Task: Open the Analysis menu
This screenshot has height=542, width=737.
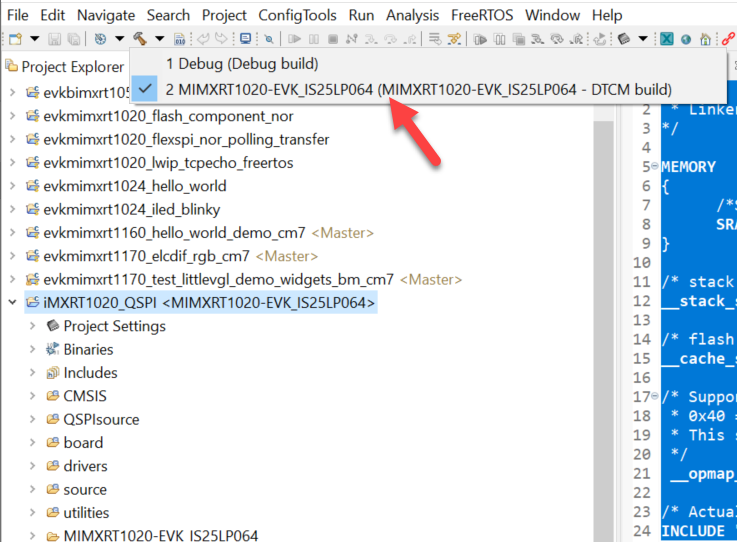Action: [x=412, y=16]
